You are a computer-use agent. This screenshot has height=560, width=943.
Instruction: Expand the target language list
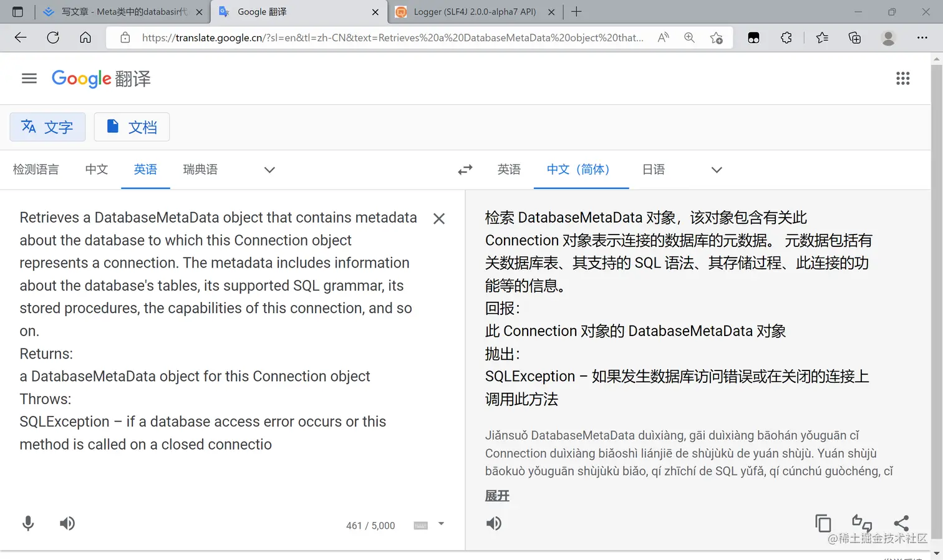click(x=717, y=170)
